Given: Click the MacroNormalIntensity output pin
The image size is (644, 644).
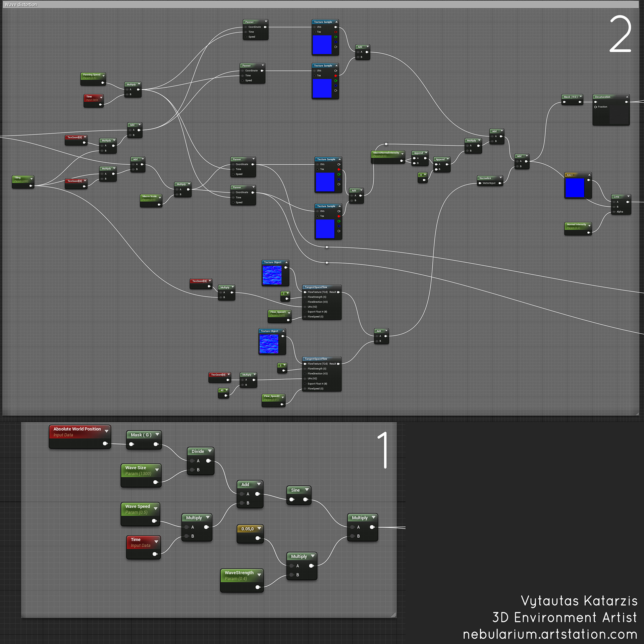Looking at the screenshot, I should tap(401, 161).
